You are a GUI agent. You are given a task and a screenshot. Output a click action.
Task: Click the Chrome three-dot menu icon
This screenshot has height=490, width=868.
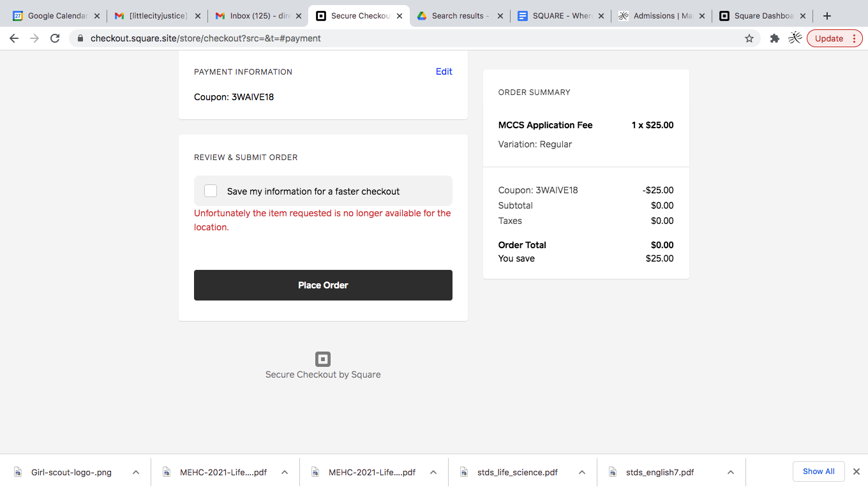click(x=854, y=38)
